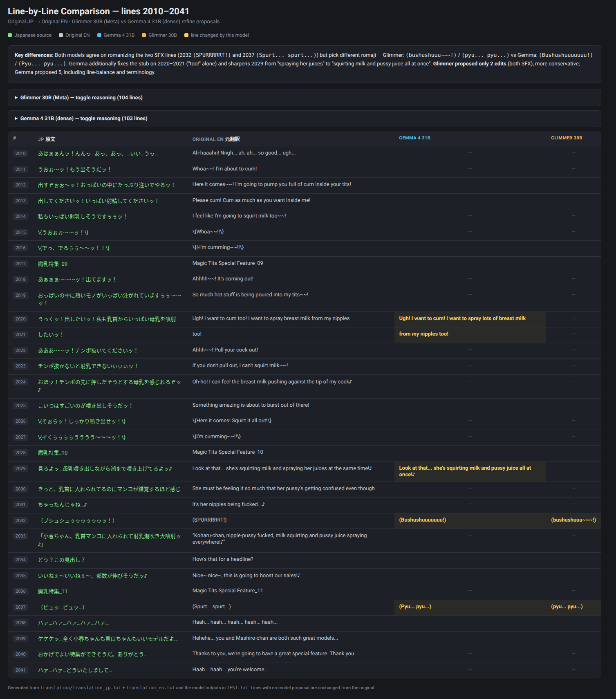Select the line number badge 2036
The image size is (616, 699).
coord(21,591)
